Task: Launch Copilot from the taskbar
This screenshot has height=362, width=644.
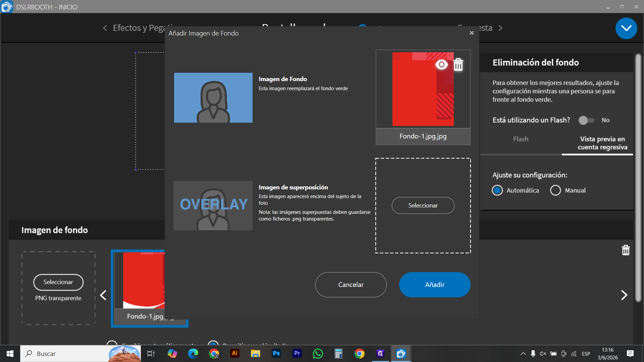Action: click(172, 354)
